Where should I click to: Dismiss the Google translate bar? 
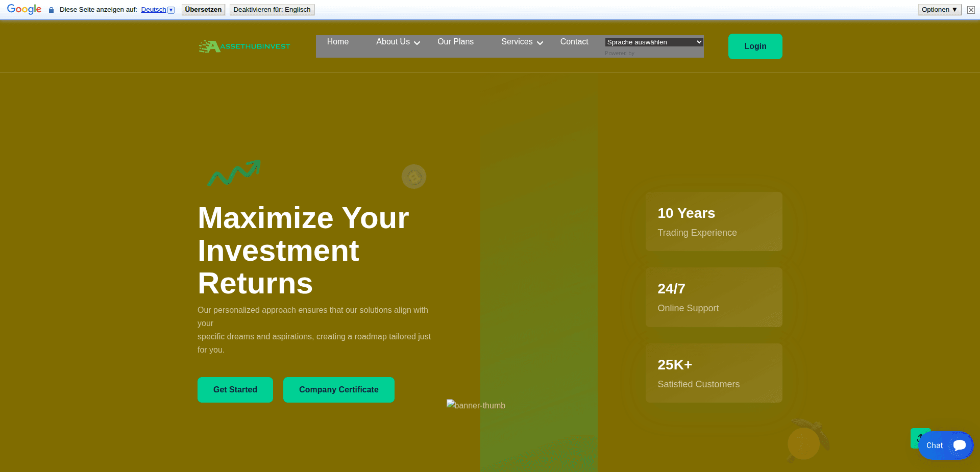coord(970,10)
